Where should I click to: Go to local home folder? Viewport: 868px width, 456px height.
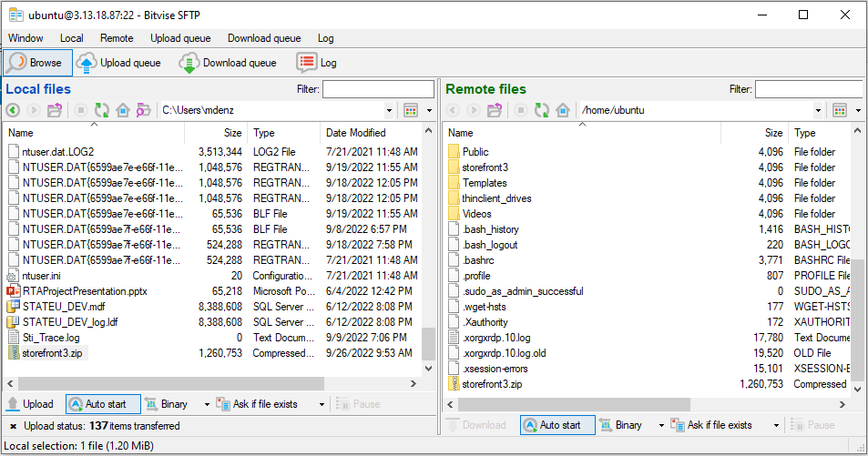123,110
